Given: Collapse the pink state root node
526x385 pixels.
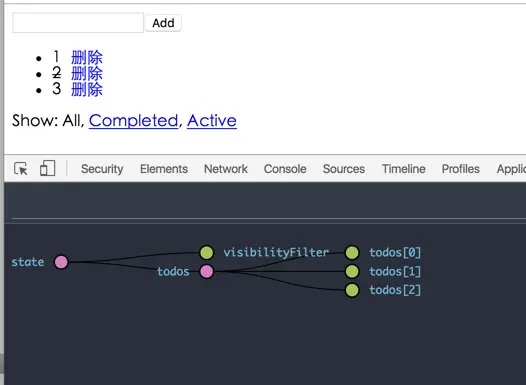Looking at the screenshot, I should pos(61,262).
